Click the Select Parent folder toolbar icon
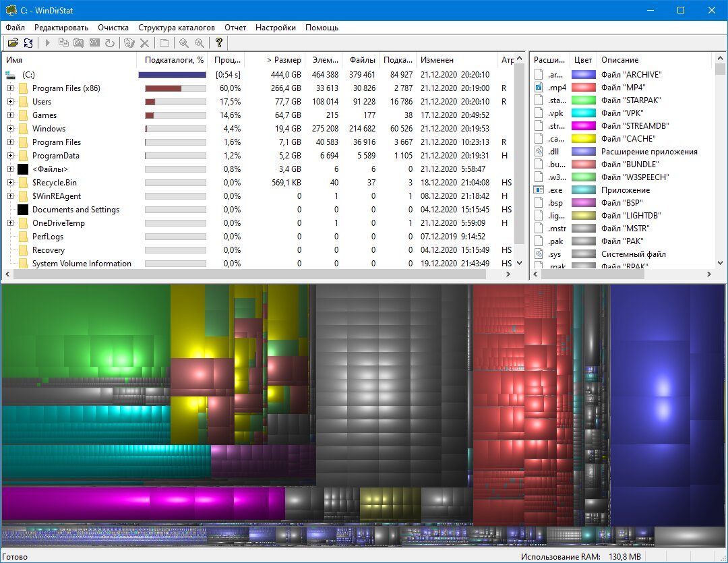The width and height of the screenshot is (728, 563). click(164, 42)
